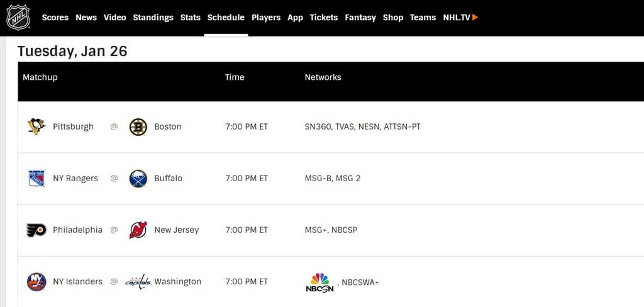Click the Washington Capitals logo
Screen dimensions: 644x307
click(138, 282)
